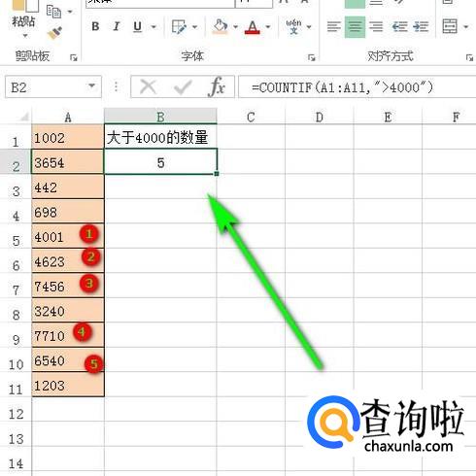Open the Font group dialog launcher
The height and width of the screenshot is (476, 476).
[311, 57]
